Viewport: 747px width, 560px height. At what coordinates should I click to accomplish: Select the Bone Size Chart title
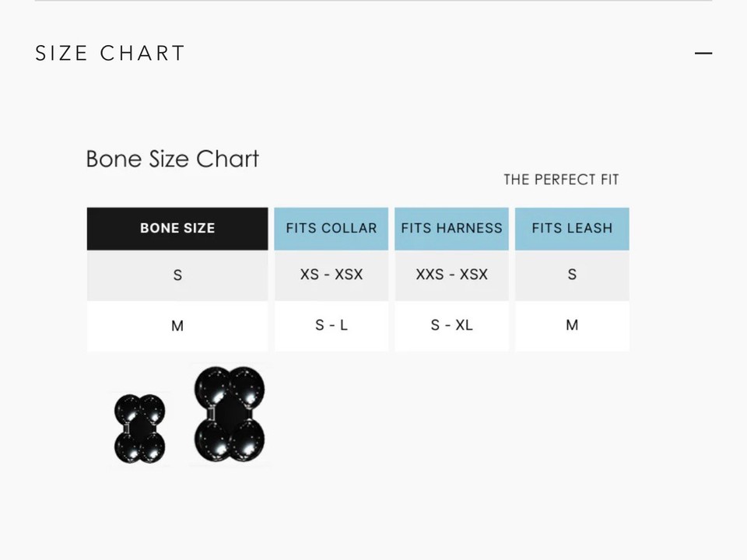(172, 159)
